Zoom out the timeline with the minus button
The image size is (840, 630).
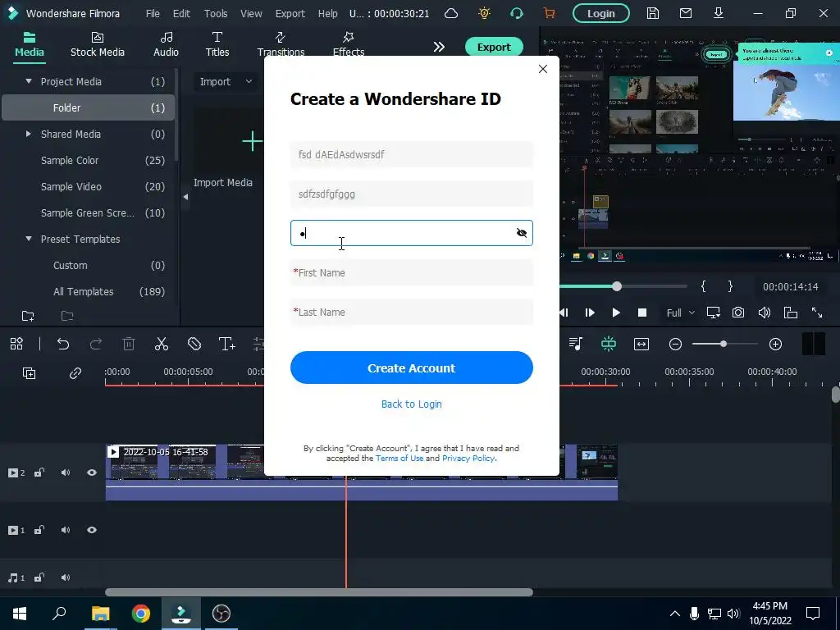click(x=675, y=344)
